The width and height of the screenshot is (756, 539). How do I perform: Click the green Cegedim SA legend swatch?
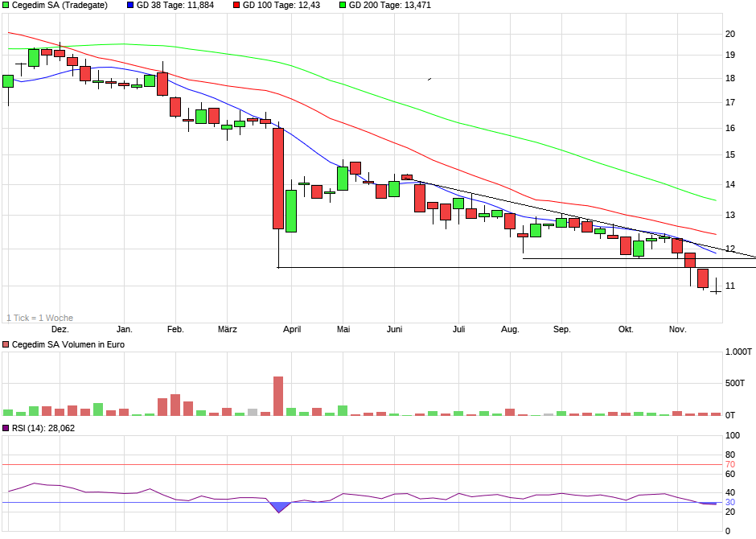[6, 6]
